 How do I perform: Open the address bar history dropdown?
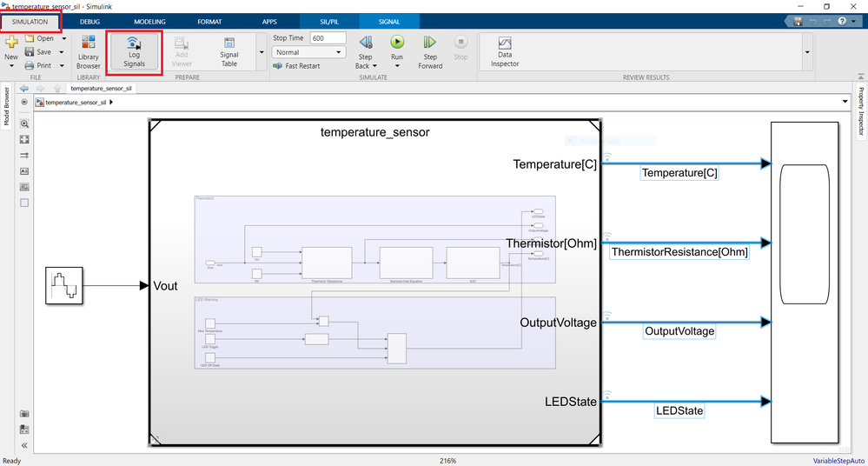click(845, 102)
